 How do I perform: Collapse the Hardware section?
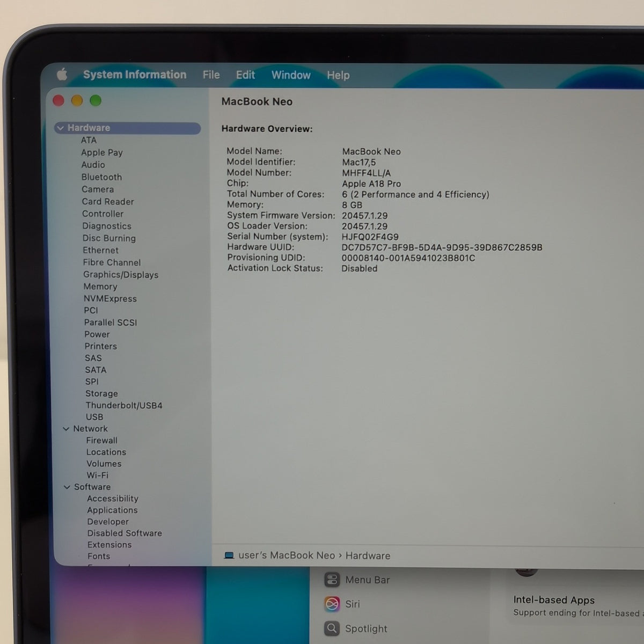(60, 128)
